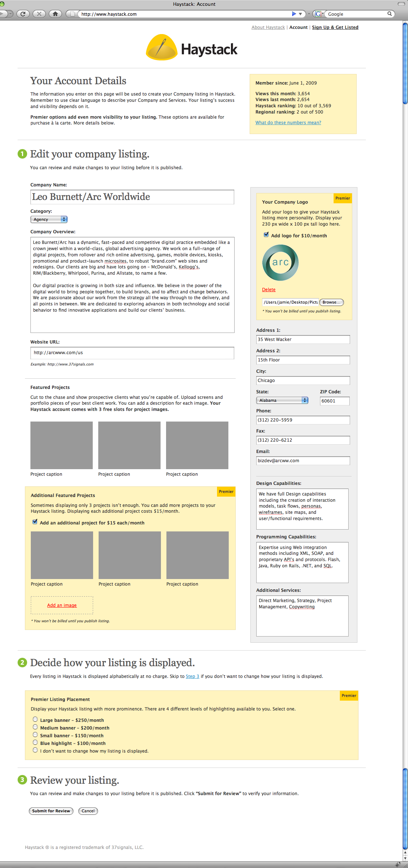Screen dimensions: 408x868
Task: Click the browser stop loading button
Action: pyautogui.click(x=39, y=14)
